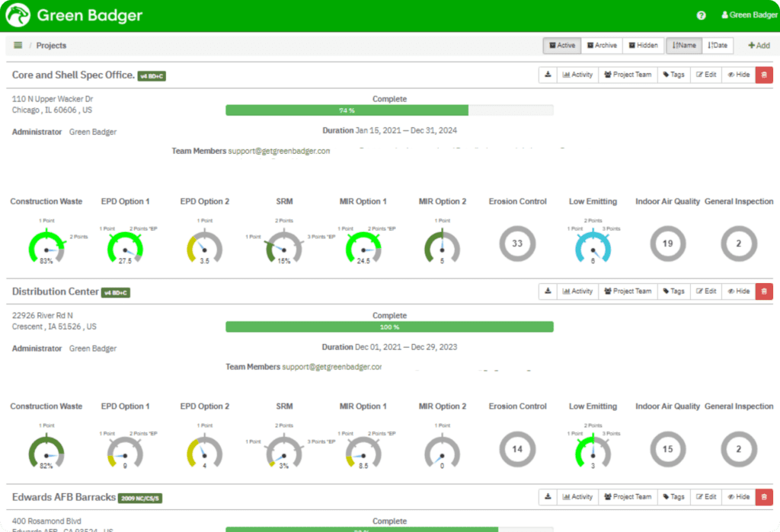View Project Team for Distribution Center
The width and height of the screenshot is (780, 532).
[628, 291]
